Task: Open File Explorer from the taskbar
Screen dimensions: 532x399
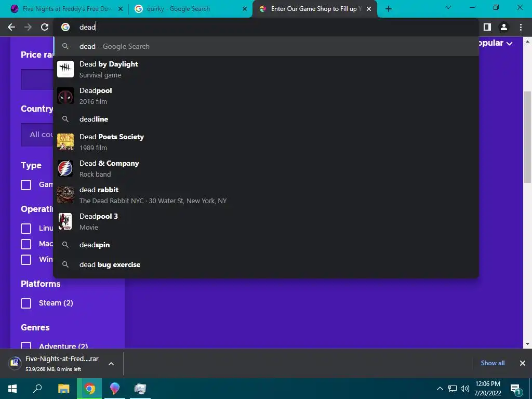Action: (x=63, y=389)
